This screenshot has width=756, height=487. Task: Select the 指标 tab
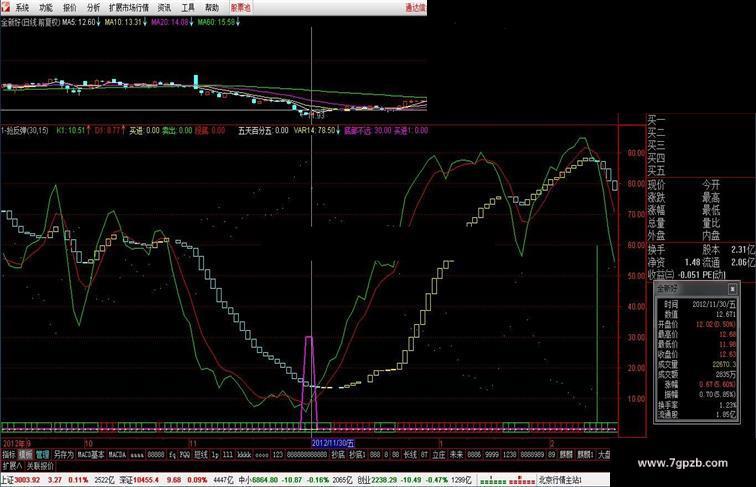[9, 454]
